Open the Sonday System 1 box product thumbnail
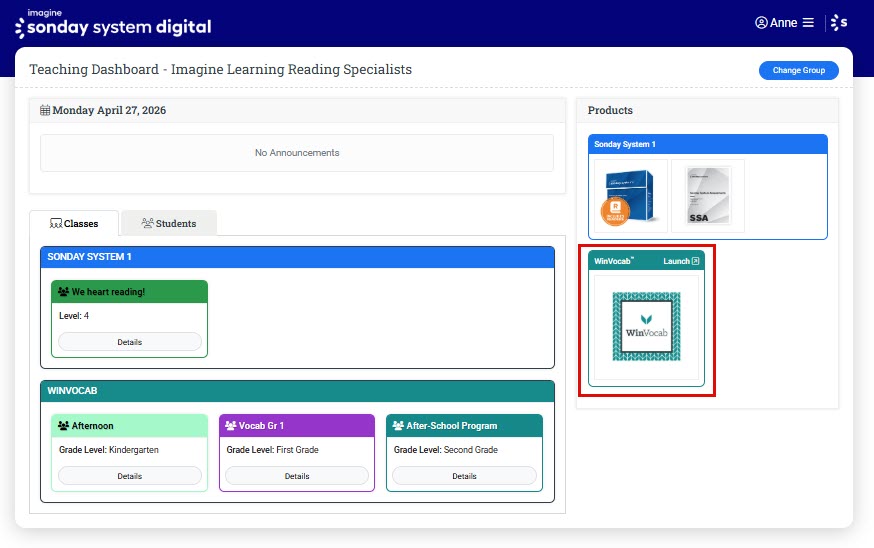The width and height of the screenshot is (874, 548). pos(630,196)
